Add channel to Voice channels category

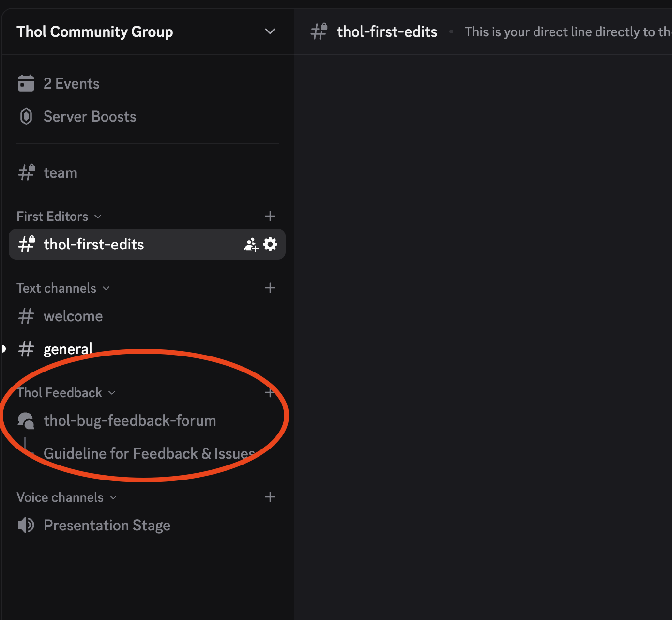pyautogui.click(x=270, y=497)
